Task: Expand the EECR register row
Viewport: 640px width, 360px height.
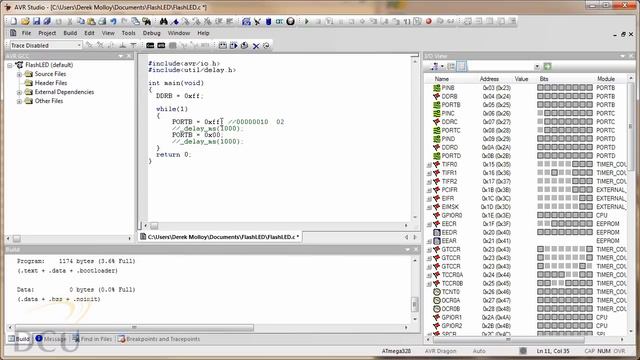Action: click(x=429, y=224)
